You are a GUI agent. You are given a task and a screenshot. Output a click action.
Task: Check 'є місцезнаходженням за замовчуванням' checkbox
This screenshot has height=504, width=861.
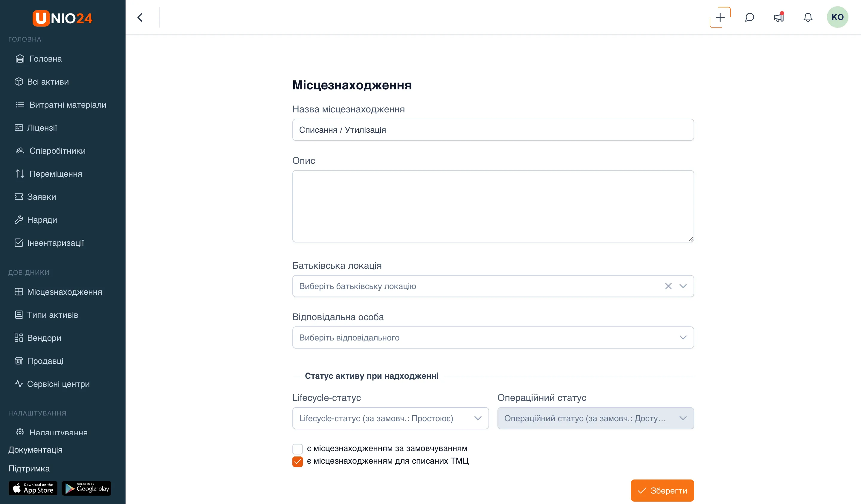tap(297, 449)
